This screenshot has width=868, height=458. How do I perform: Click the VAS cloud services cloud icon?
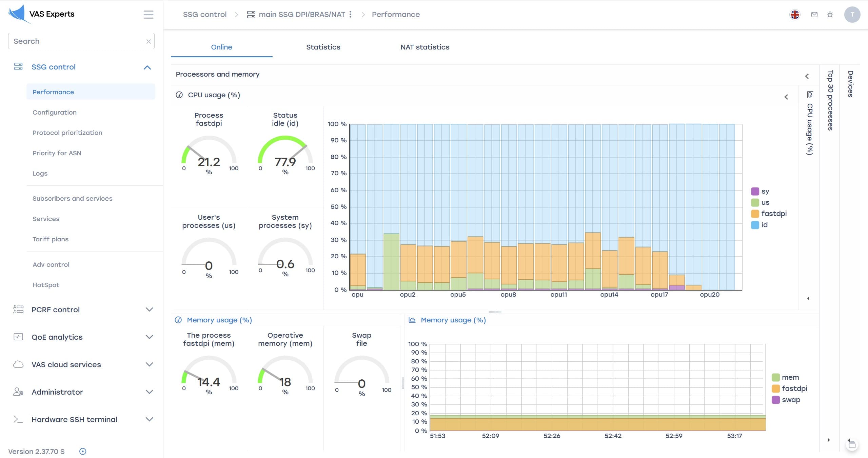tap(18, 364)
